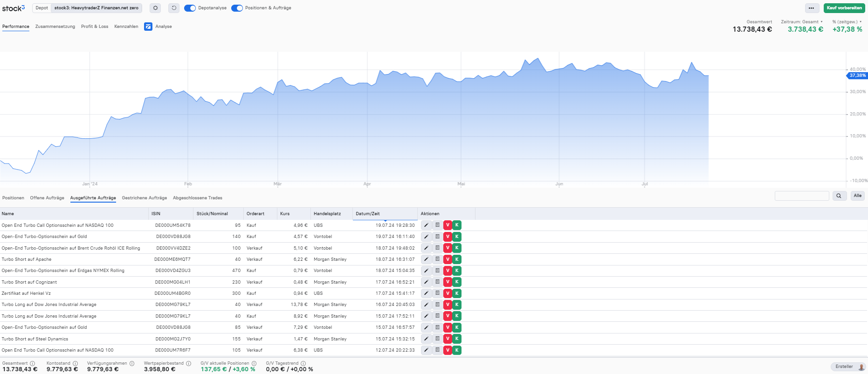Open details icon for Erdgas NYMEX Rolling order
868x374 pixels.
437,271
